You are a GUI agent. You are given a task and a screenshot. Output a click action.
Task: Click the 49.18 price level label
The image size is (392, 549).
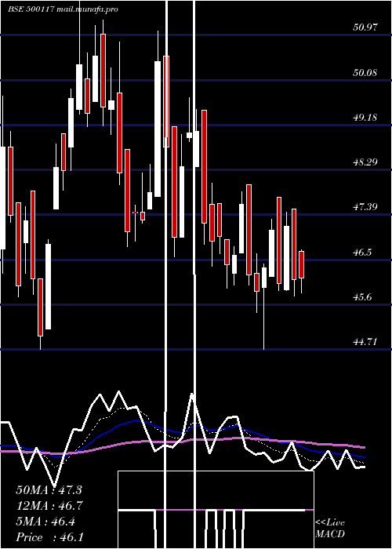pyautogui.click(x=365, y=118)
